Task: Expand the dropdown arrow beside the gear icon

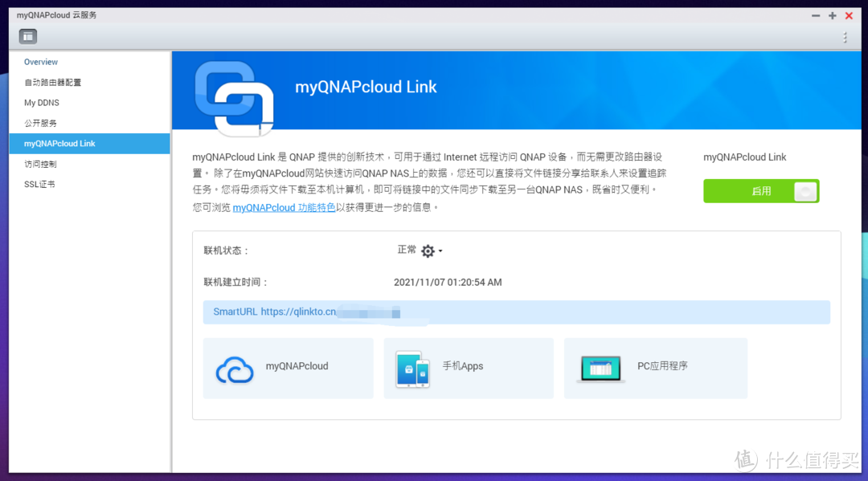Action: point(440,251)
